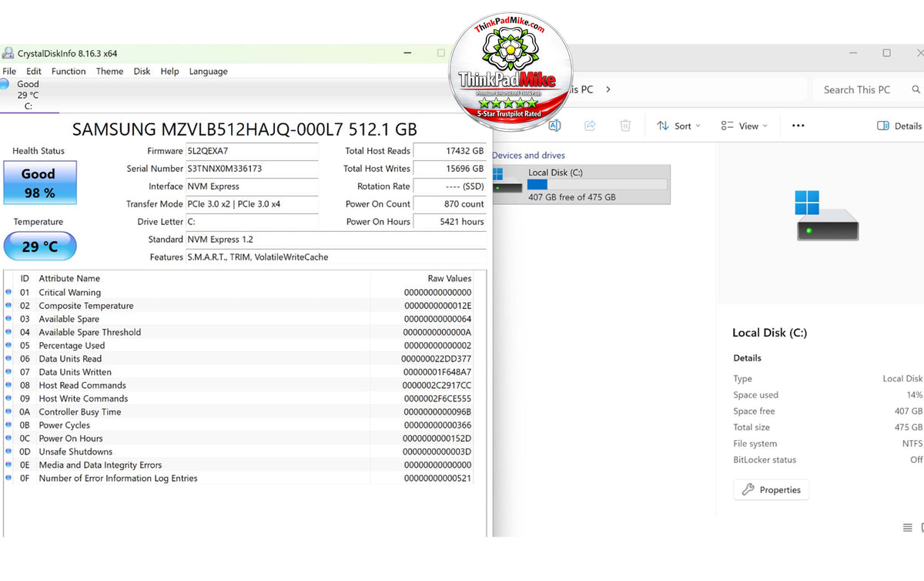The width and height of the screenshot is (924, 581).
Task: Click the magnifier icon in Search This PC
Action: pos(916,89)
